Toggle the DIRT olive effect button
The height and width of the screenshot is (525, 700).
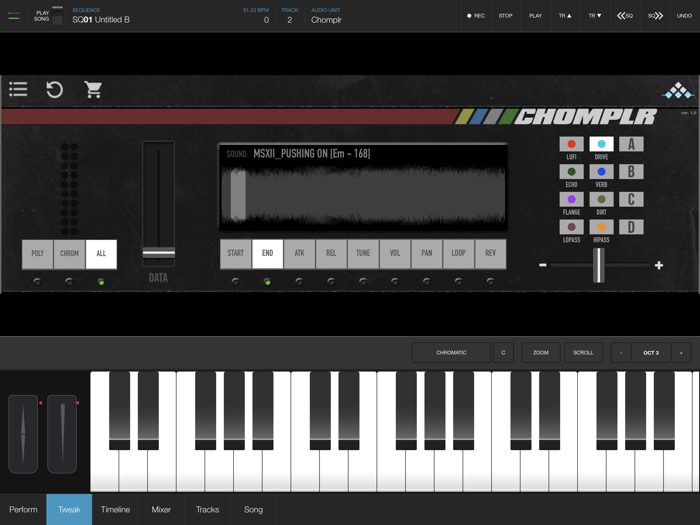click(601, 200)
